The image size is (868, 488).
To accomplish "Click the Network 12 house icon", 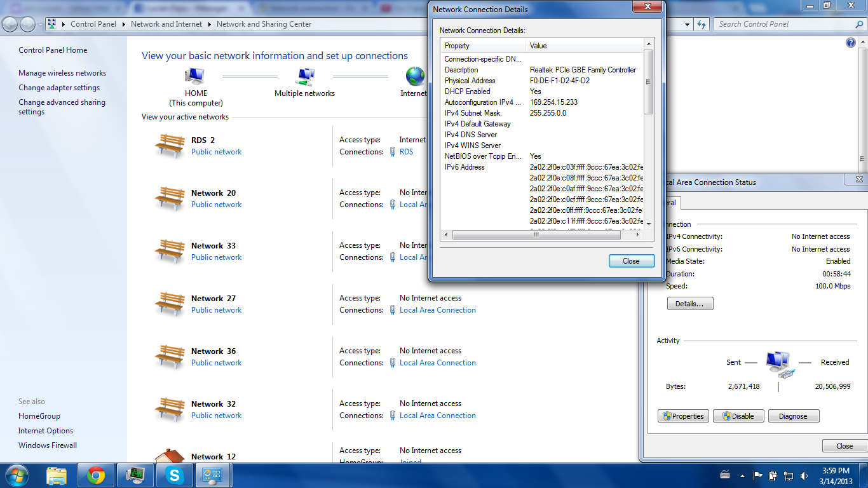I will pyautogui.click(x=170, y=455).
